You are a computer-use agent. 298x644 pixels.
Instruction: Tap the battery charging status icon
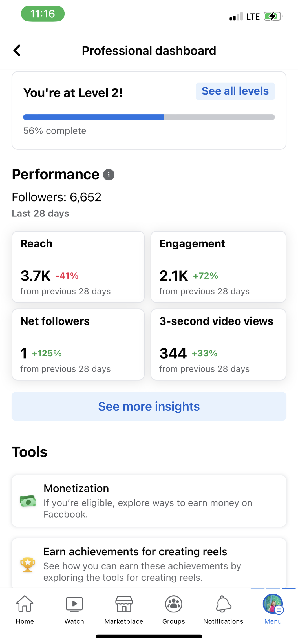point(273,16)
